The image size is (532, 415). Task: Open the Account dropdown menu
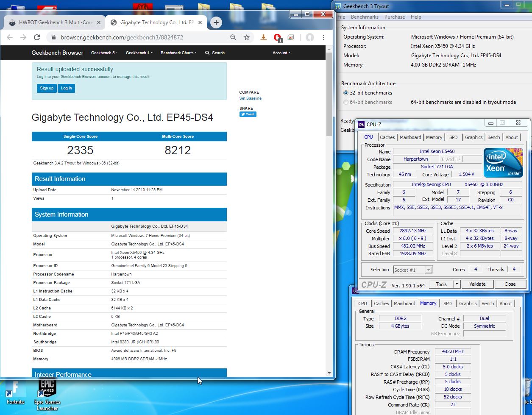point(281,53)
